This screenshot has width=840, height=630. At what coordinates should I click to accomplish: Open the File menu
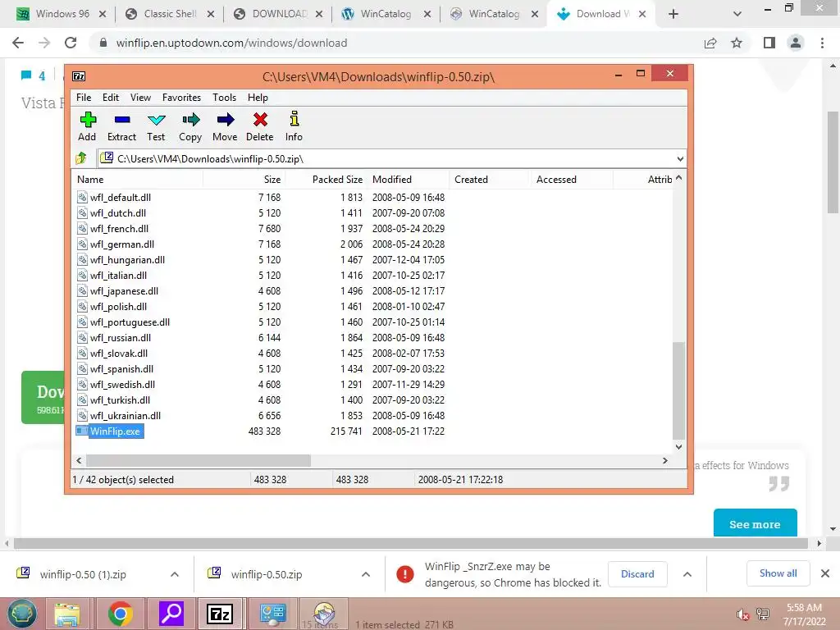point(84,98)
